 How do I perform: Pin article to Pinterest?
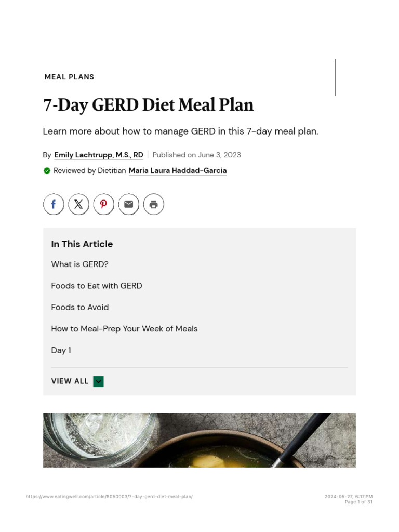point(103,204)
